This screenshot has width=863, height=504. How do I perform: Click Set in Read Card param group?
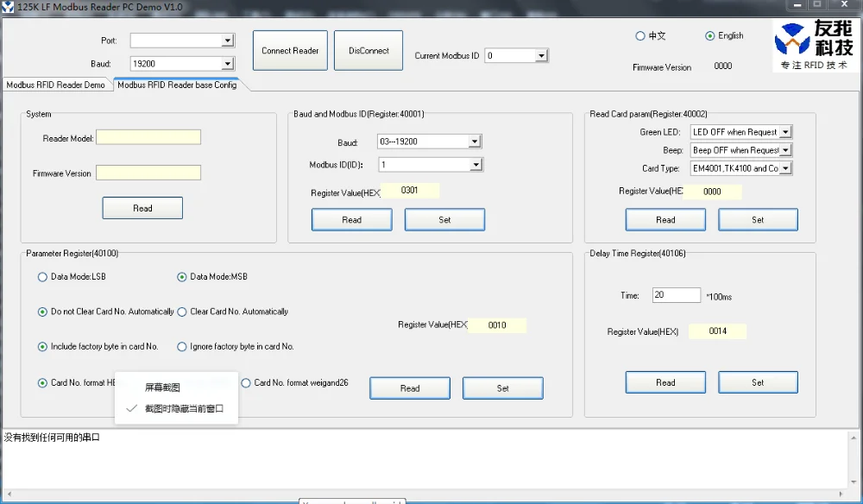click(758, 219)
